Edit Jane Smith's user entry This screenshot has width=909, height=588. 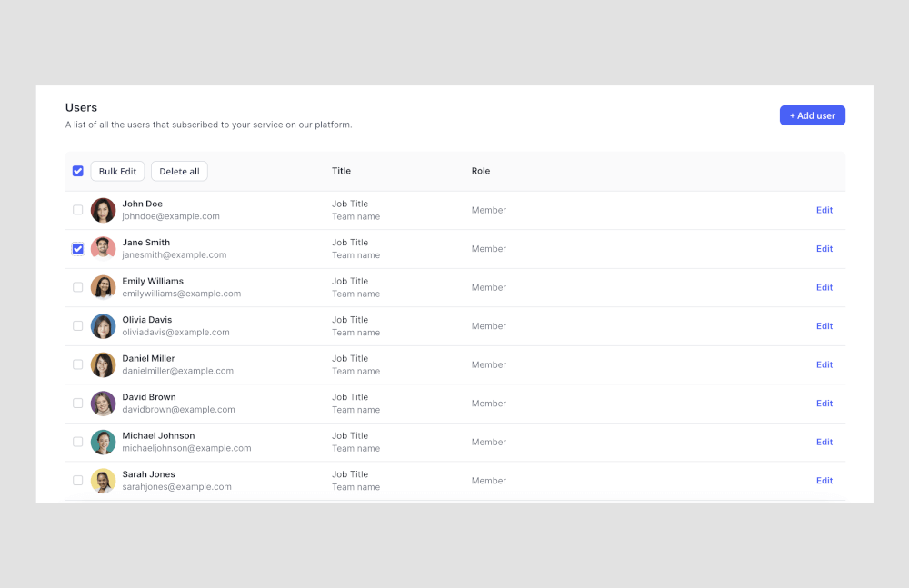click(x=824, y=248)
